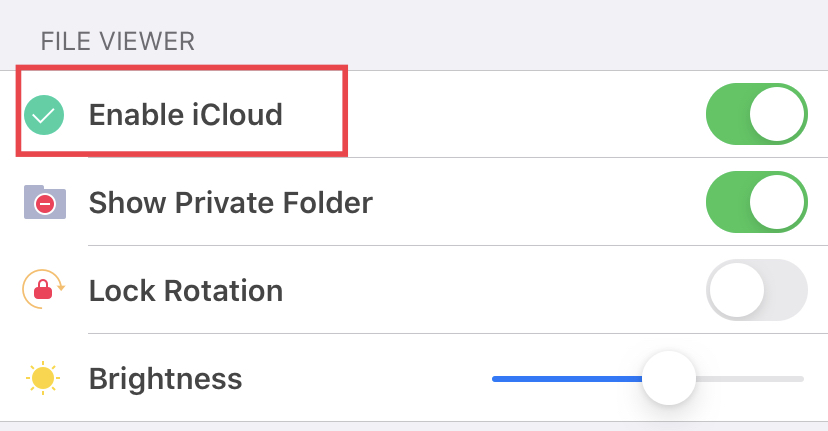Click the private folder icon
828x431 pixels.
point(45,202)
